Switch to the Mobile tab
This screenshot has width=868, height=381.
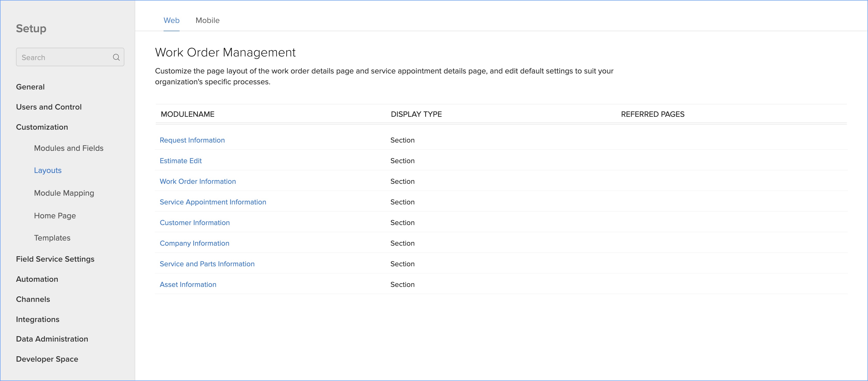coord(207,21)
